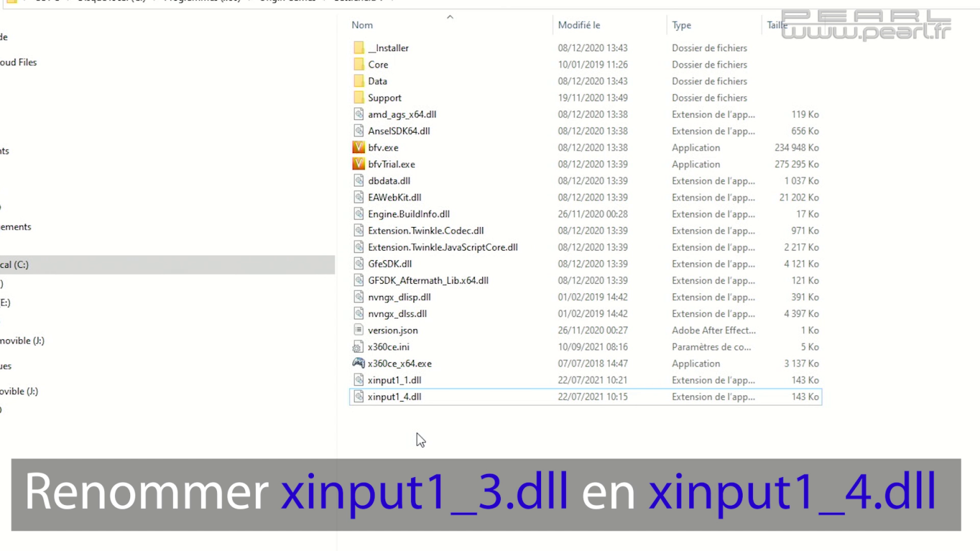This screenshot has height=551, width=980.
Task: Click the GfeSDK.dll file name
Action: [389, 264]
